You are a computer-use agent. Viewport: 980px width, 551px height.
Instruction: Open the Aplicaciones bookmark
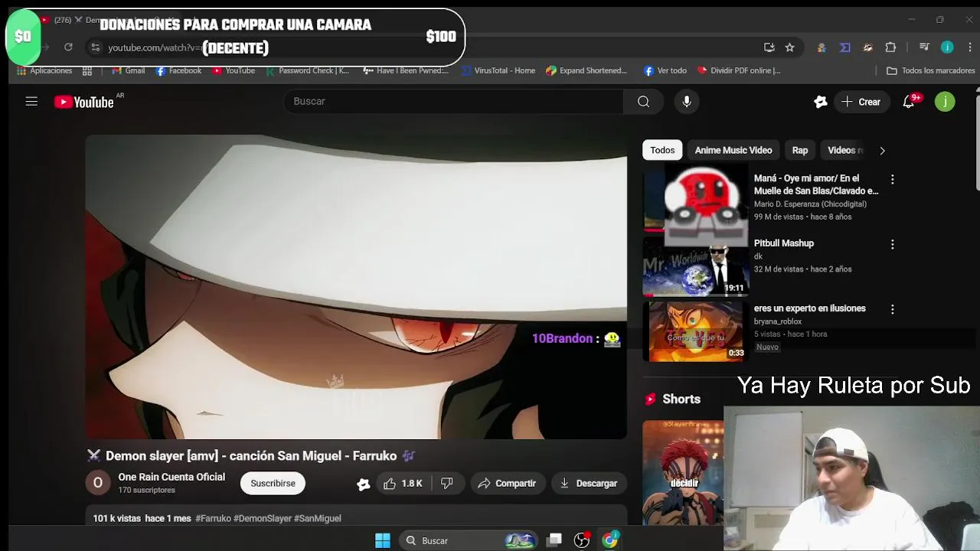[x=44, y=70]
